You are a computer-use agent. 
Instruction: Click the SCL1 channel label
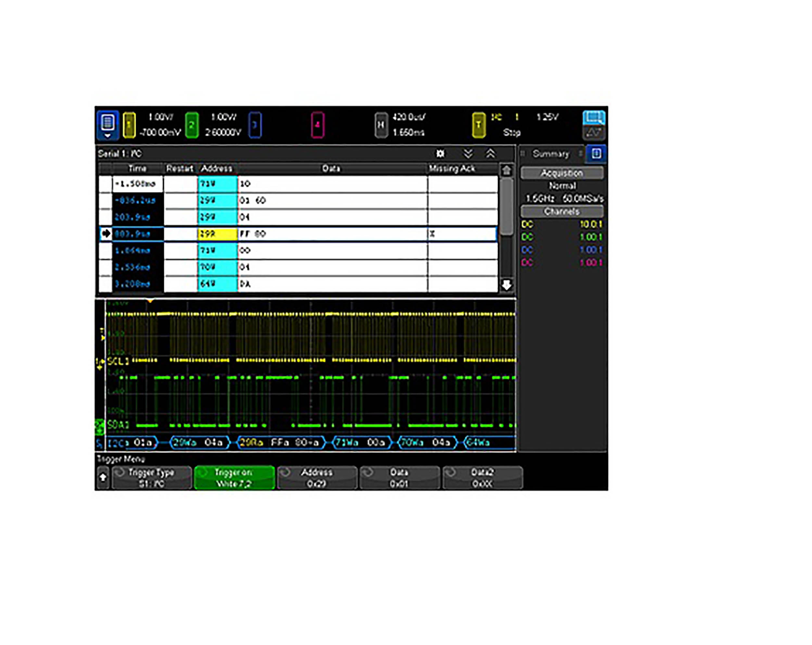(x=118, y=361)
